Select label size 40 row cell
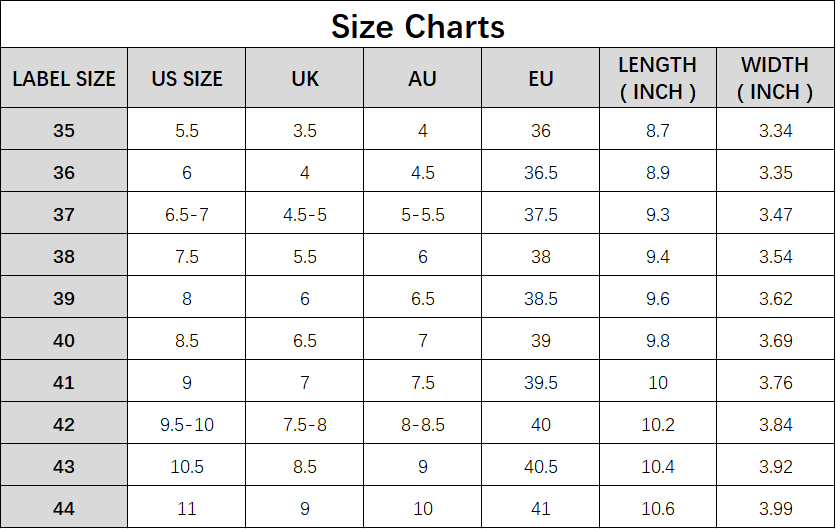Screen dimensions: 836x529 pyautogui.click(x=64, y=341)
